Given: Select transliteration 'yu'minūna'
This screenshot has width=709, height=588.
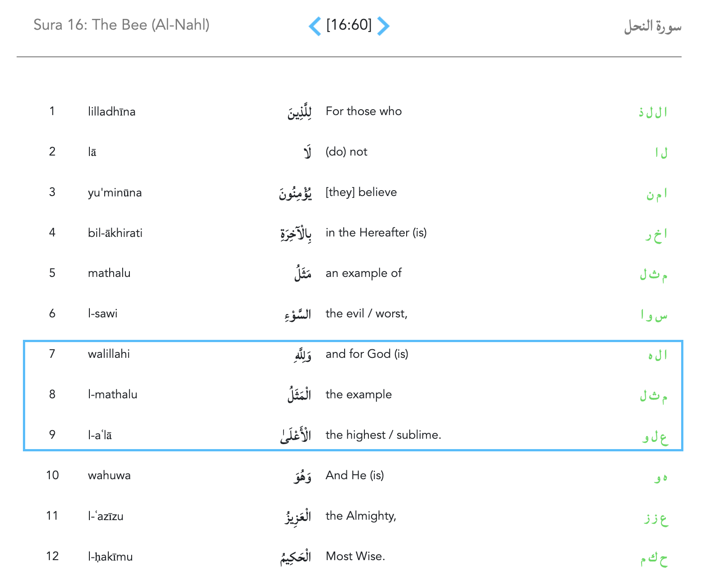Looking at the screenshot, I should click(x=115, y=193).
